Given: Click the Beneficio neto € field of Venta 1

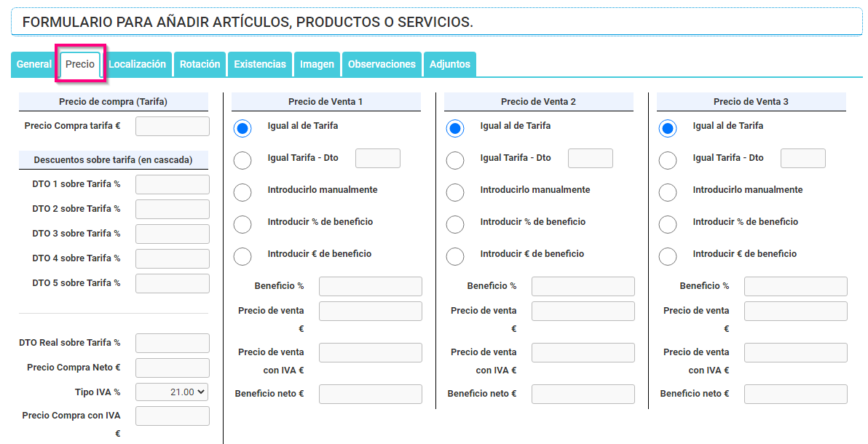Looking at the screenshot, I should click(x=371, y=395).
